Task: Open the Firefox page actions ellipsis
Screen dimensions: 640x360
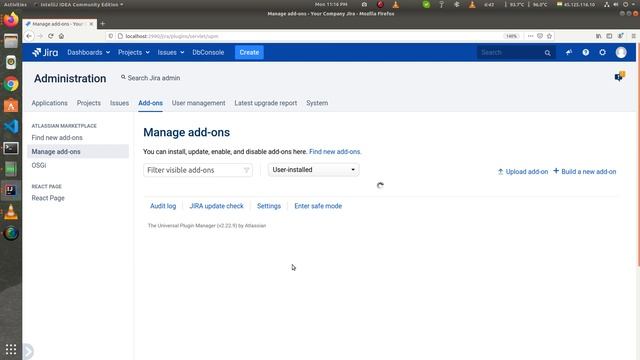Action: [530, 36]
